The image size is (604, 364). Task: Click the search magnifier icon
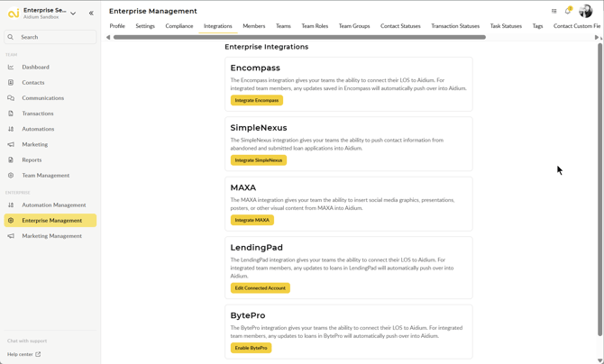coord(11,37)
